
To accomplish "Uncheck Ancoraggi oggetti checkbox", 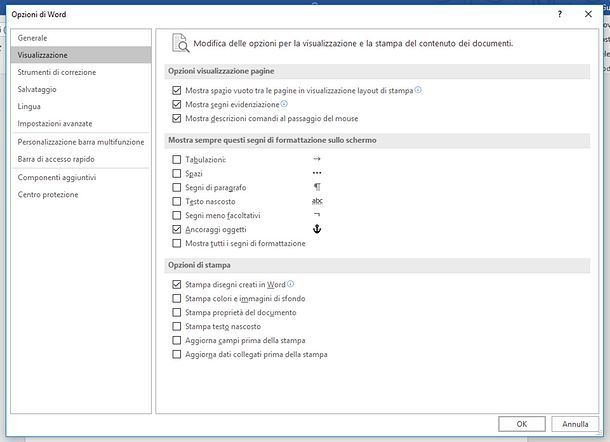I will pos(177,230).
